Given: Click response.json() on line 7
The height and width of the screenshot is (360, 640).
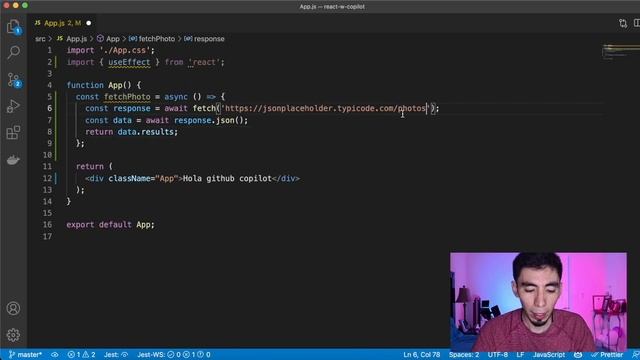Looking at the screenshot, I should (209, 120).
